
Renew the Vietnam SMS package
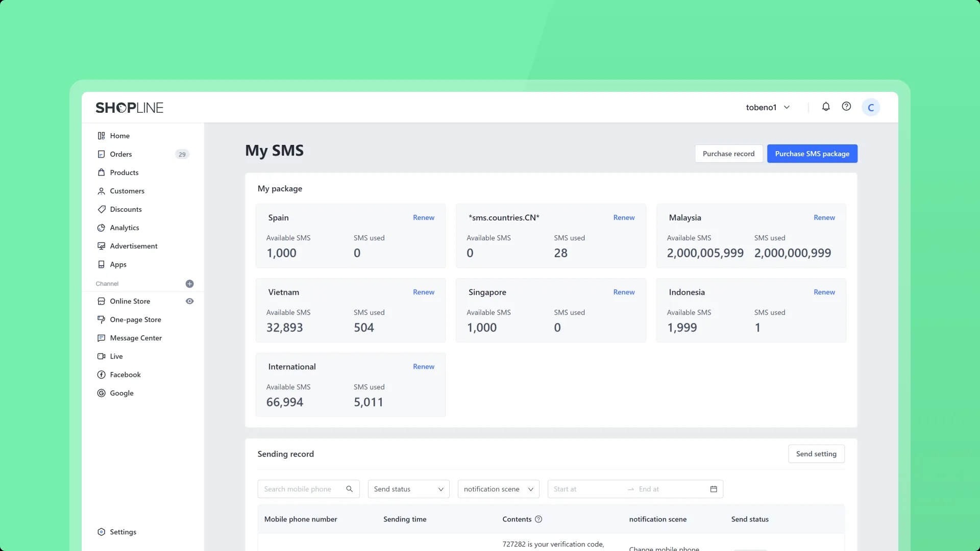pyautogui.click(x=424, y=292)
